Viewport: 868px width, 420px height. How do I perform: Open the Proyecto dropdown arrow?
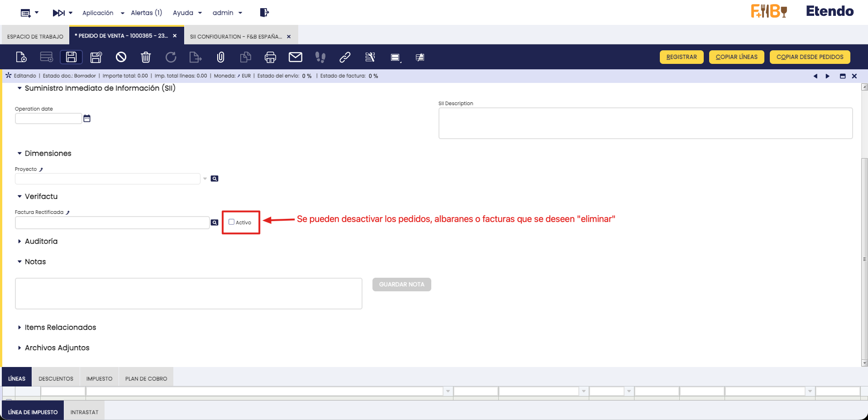pyautogui.click(x=205, y=179)
